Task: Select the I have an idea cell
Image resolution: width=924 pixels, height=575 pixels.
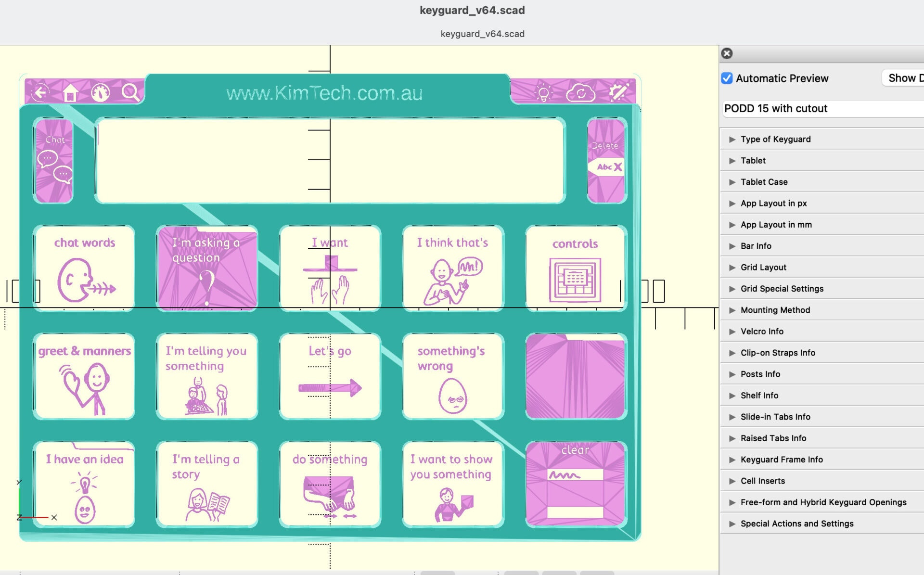Action: [84, 484]
